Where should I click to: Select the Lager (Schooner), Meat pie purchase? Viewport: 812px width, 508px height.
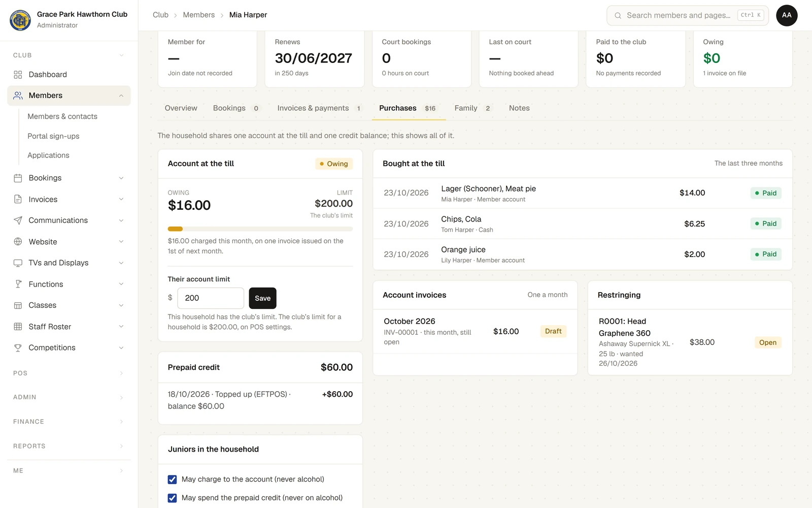coord(583,193)
